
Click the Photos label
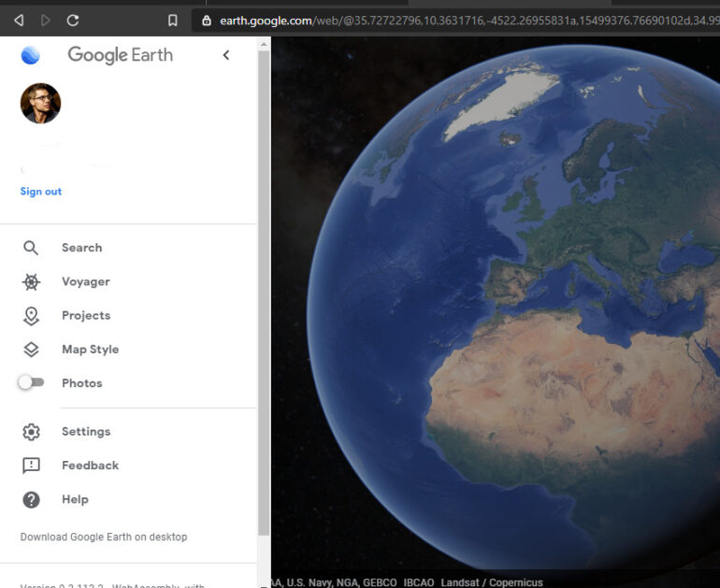click(x=82, y=383)
